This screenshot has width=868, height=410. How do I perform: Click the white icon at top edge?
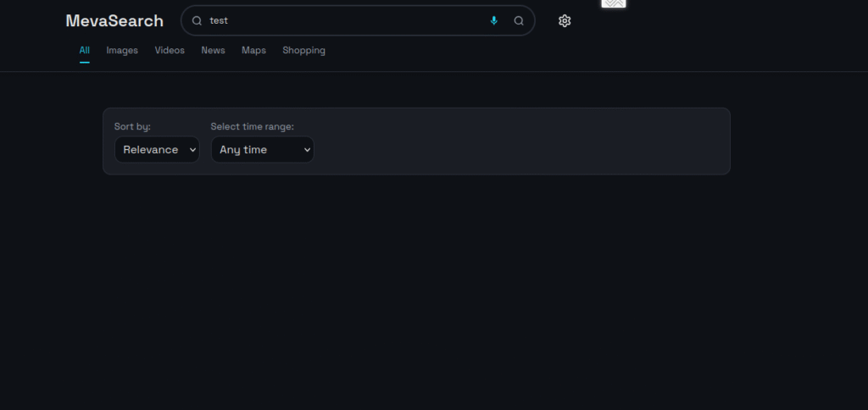pyautogui.click(x=614, y=3)
